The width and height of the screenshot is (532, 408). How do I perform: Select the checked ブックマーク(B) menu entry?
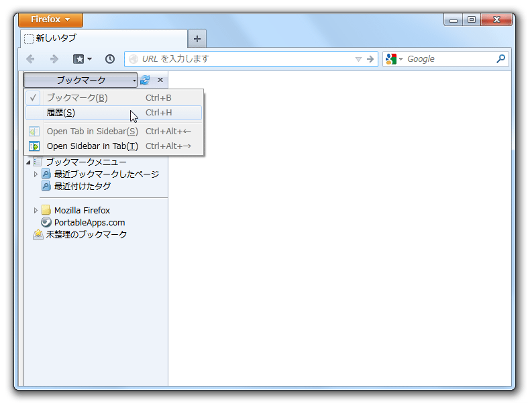[114, 98]
